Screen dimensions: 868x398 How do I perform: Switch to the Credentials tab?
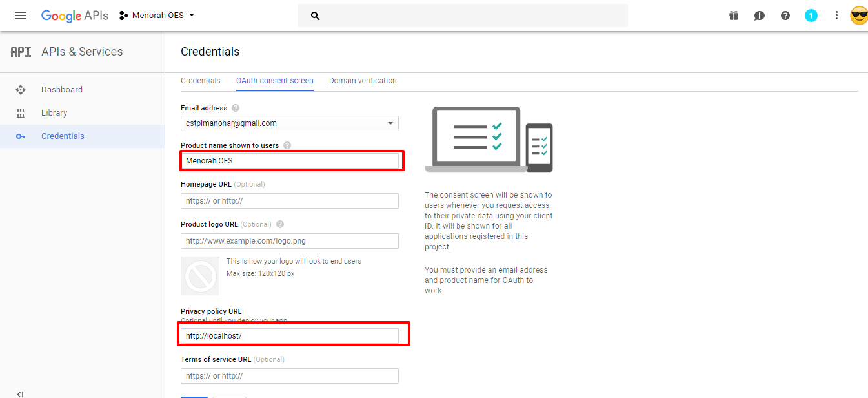click(200, 81)
